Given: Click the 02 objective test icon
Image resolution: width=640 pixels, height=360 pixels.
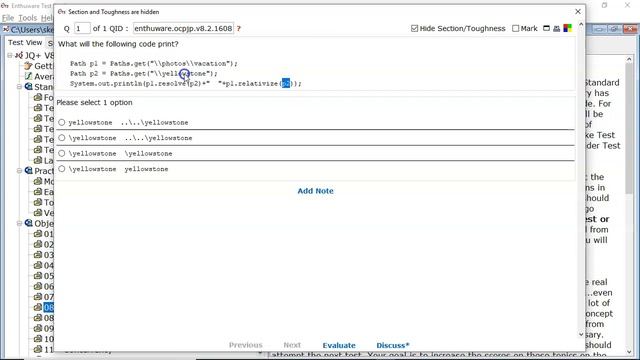Looking at the screenshot, I should [38, 244].
